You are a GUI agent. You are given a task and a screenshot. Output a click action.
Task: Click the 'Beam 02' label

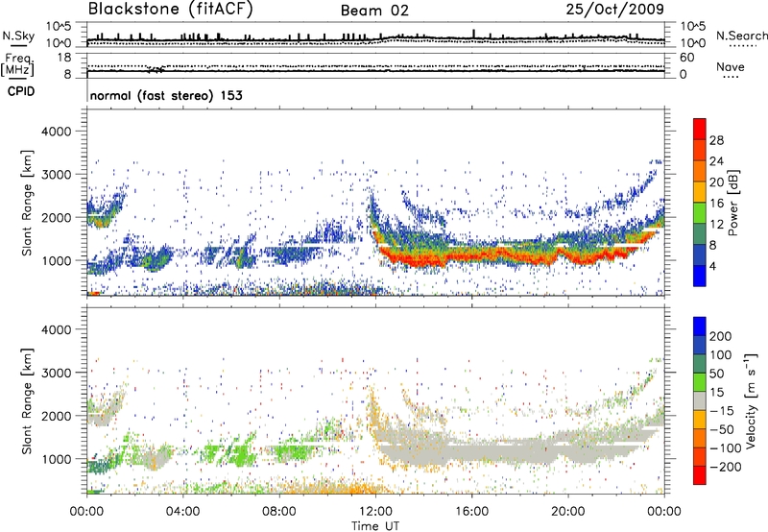pos(374,11)
